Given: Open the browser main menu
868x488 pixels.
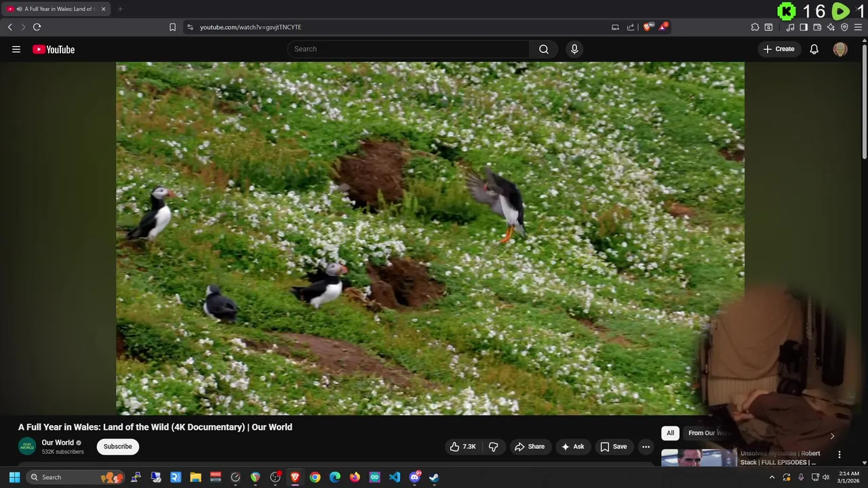Looking at the screenshot, I should [858, 27].
